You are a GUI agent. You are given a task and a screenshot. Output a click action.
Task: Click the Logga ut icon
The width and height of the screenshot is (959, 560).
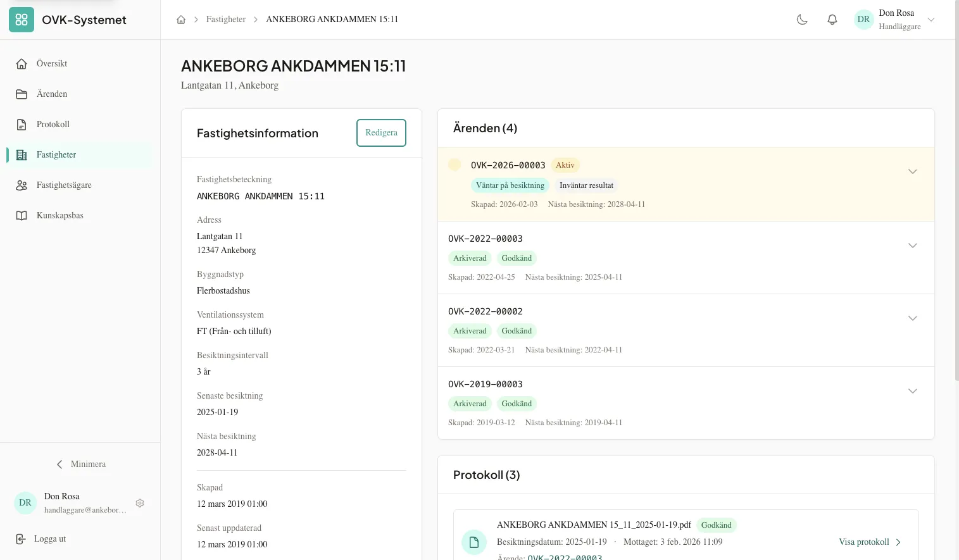coord(21,539)
